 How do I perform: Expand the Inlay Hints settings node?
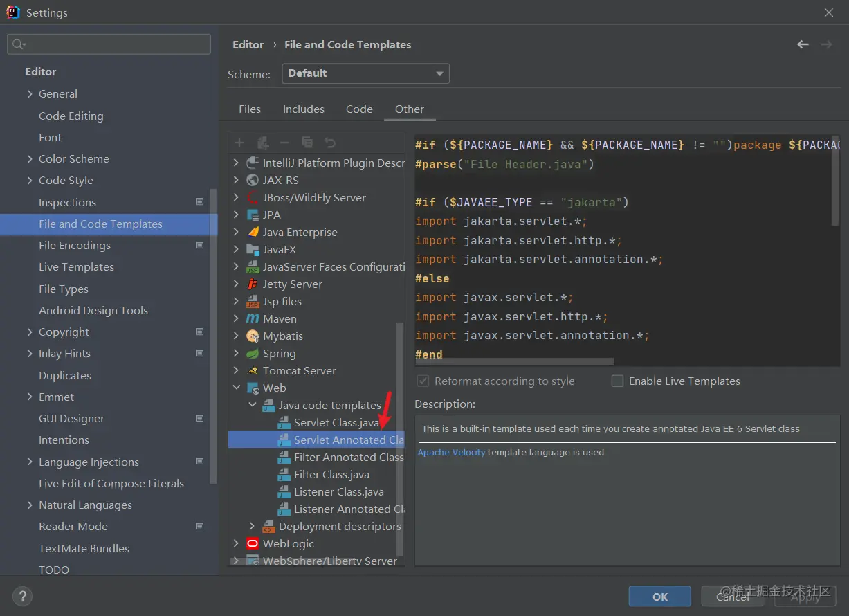click(x=30, y=353)
